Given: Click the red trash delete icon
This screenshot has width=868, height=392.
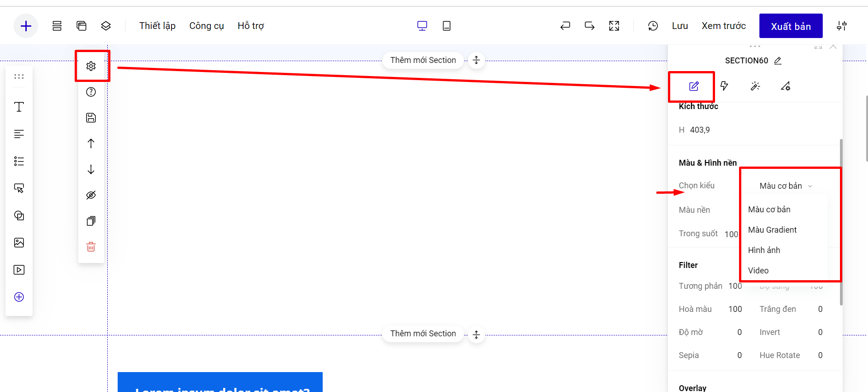Looking at the screenshot, I should 91,247.
